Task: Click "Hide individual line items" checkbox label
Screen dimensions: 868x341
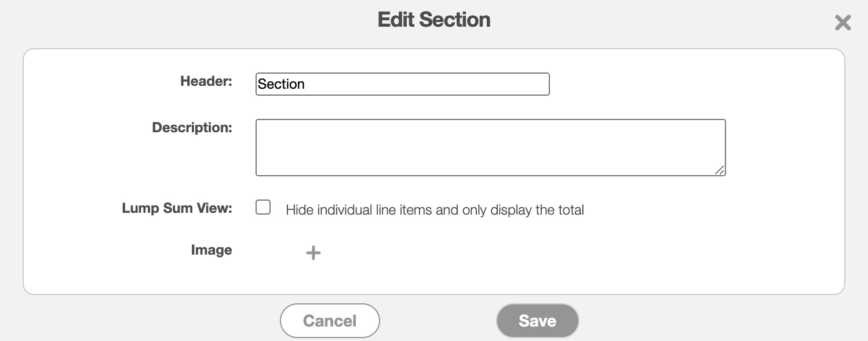Action: (435, 209)
